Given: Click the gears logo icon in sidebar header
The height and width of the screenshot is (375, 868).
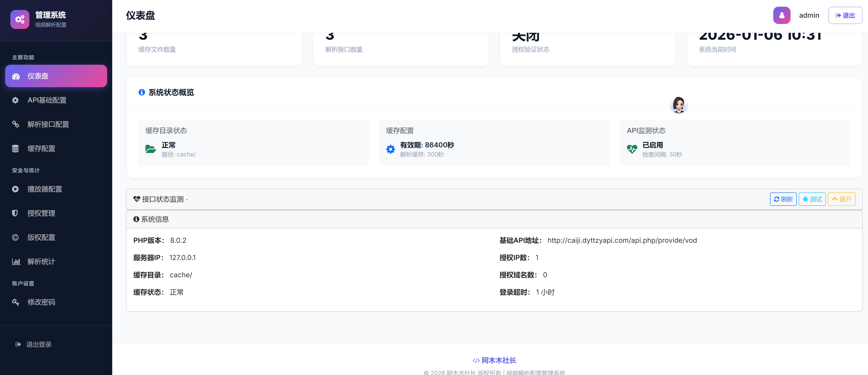Looking at the screenshot, I should 20,19.
